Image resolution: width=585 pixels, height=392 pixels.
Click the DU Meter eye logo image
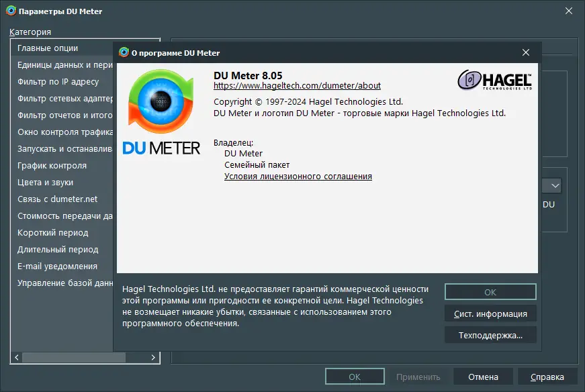coord(161,101)
